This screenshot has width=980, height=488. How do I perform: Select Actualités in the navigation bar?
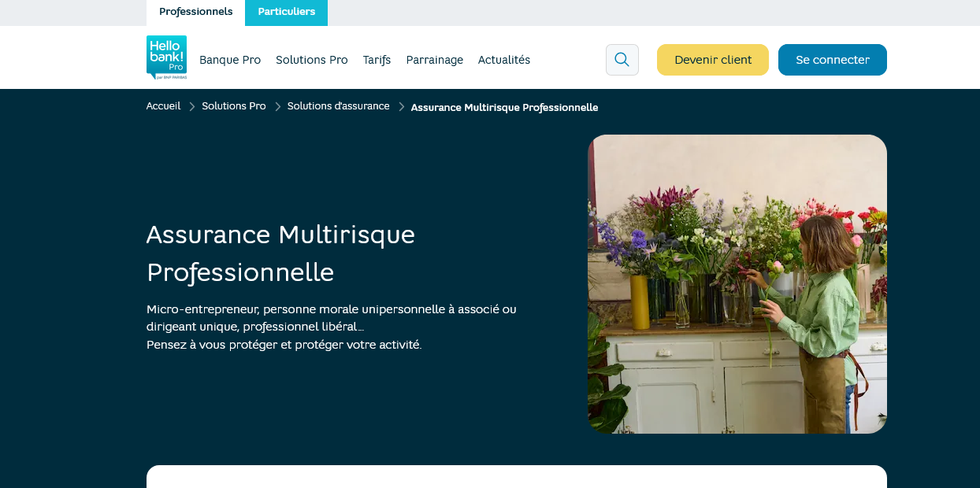point(503,60)
